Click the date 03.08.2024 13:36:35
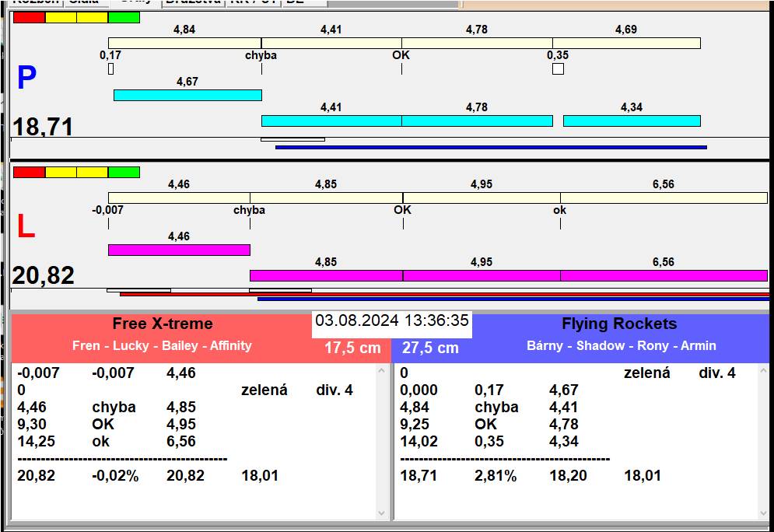The width and height of the screenshot is (774, 532). click(392, 320)
